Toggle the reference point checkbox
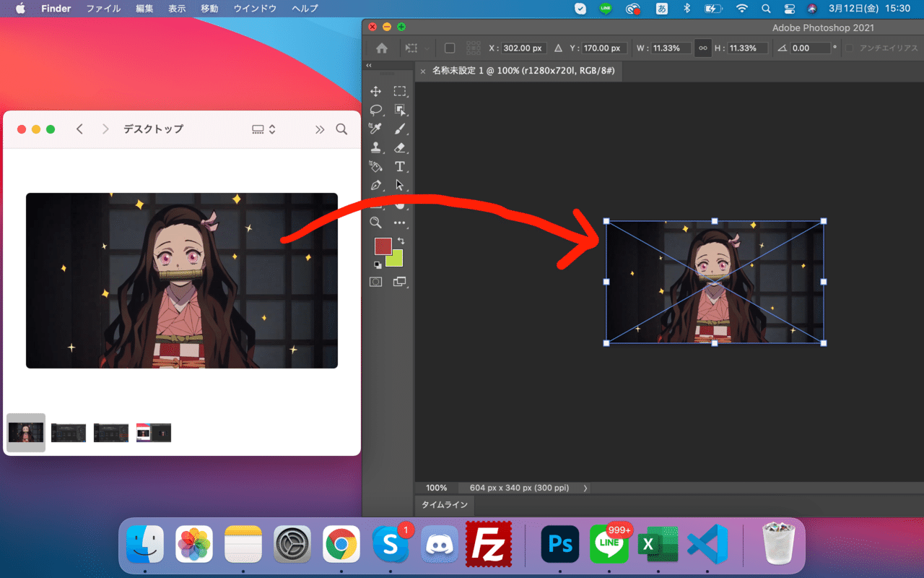This screenshot has height=578, width=924. point(450,48)
